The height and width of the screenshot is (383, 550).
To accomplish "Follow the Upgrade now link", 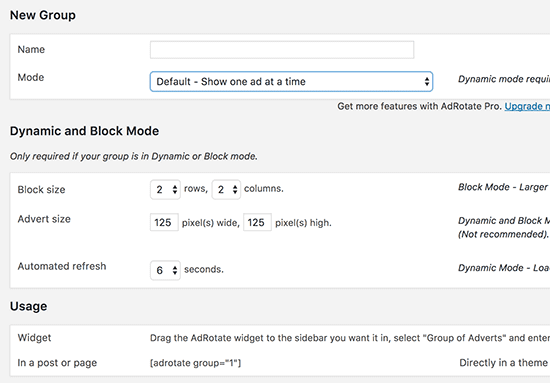I will 527,106.
